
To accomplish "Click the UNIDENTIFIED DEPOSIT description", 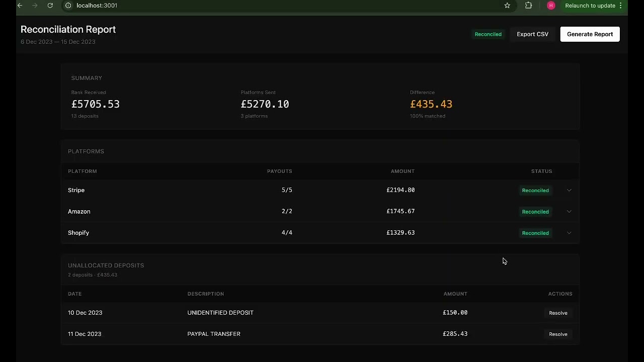I will coord(220,313).
